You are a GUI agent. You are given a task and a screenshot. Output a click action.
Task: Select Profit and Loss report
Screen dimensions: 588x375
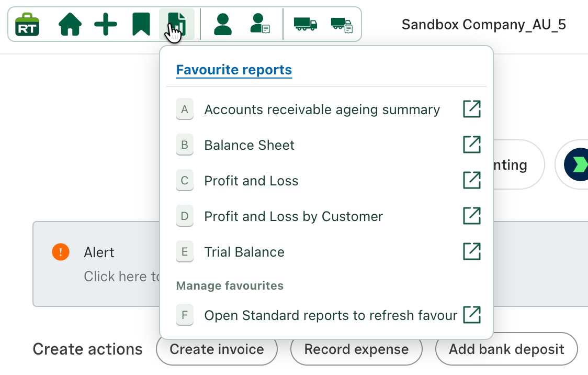click(x=251, y=181)
